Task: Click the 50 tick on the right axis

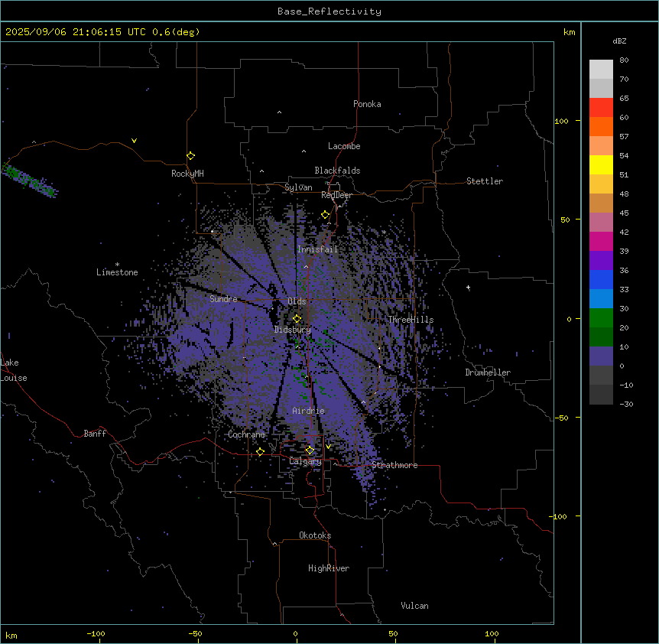Action: (565, 220)
